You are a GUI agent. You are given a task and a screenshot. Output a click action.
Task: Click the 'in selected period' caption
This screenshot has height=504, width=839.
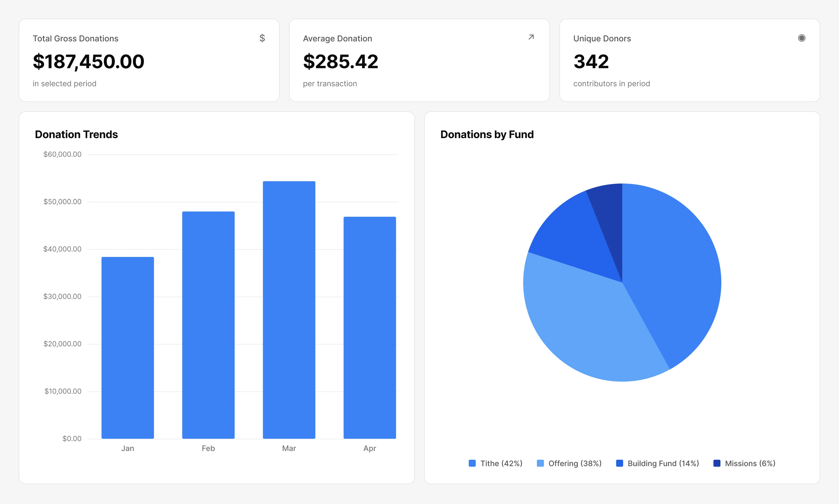[64, 84]
